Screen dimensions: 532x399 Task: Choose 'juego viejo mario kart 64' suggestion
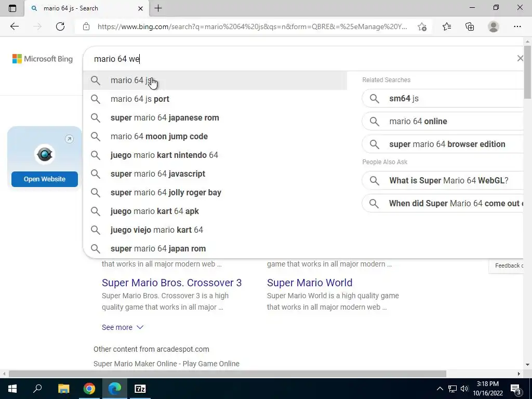point(215,230)
